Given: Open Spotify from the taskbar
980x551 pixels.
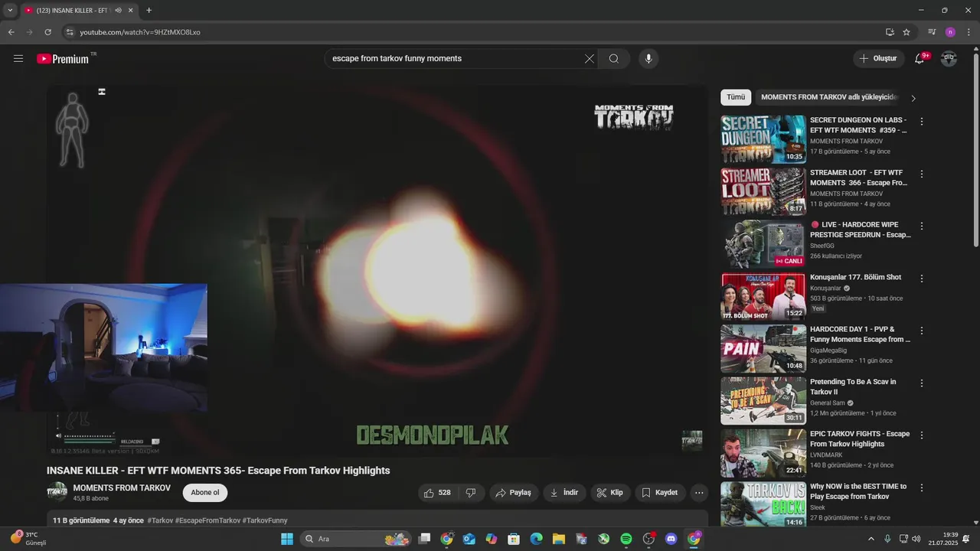Looking at the screenshot, I should [x=626, y=539].
